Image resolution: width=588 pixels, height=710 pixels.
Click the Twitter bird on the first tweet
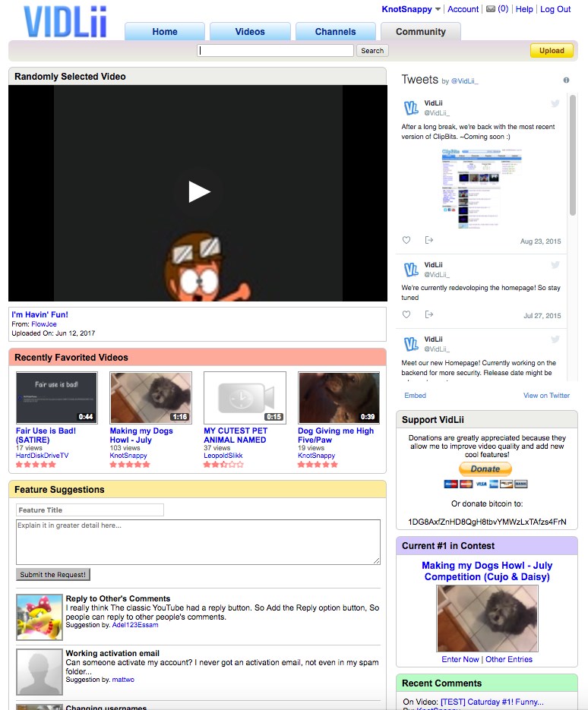(x=555, y=103)
